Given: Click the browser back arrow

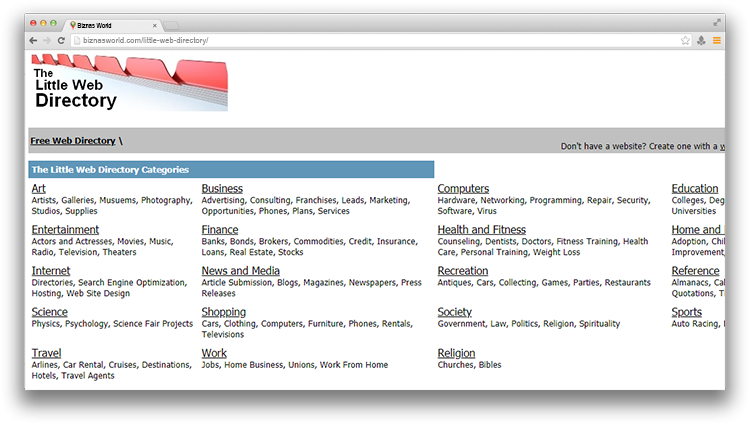Looking at the screenshot, I should pyautogui.click(x=33, y=40).
